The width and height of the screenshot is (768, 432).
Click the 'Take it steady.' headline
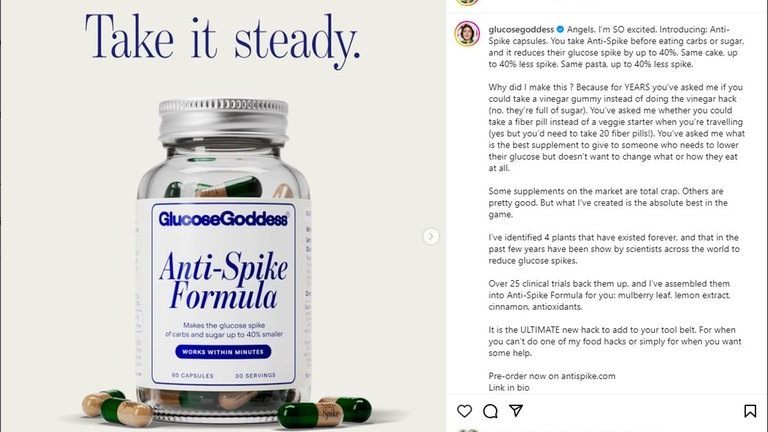(x=223, y=39)
